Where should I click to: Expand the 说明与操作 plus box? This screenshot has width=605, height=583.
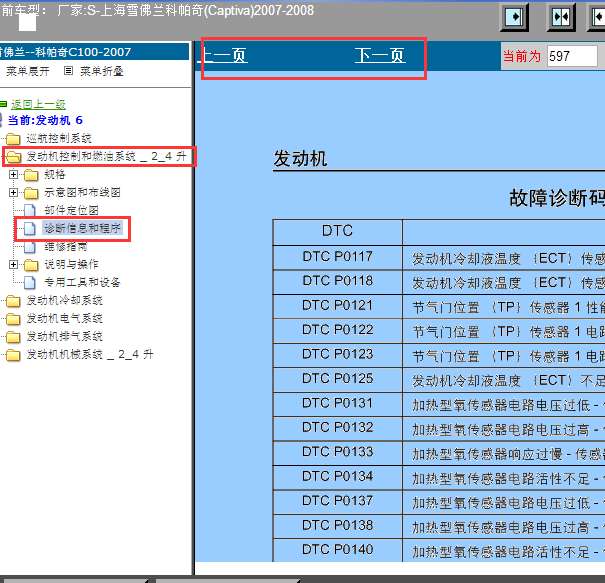[14, 264]
